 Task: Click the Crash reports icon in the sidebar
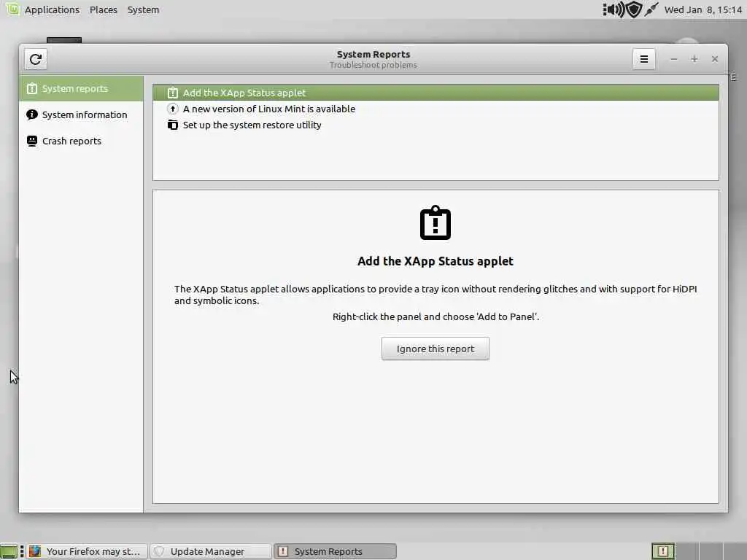[32, 141]
